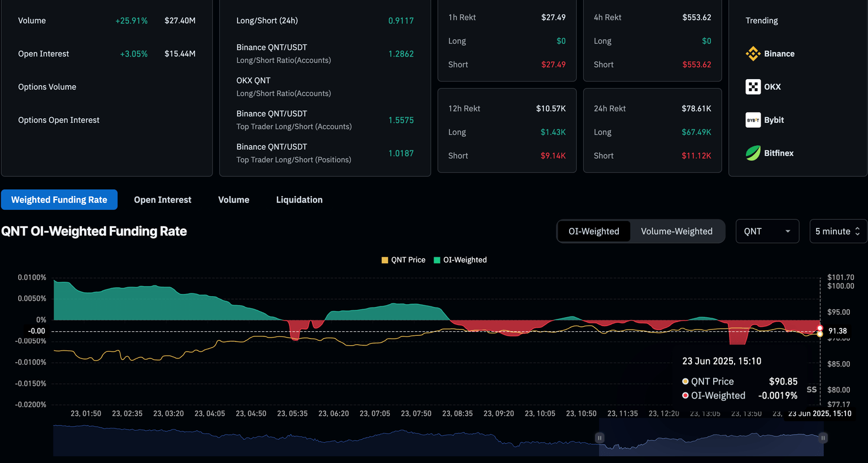Click the OKX logo icon
The width and height of the screenshot is (868, 463).
753,87
